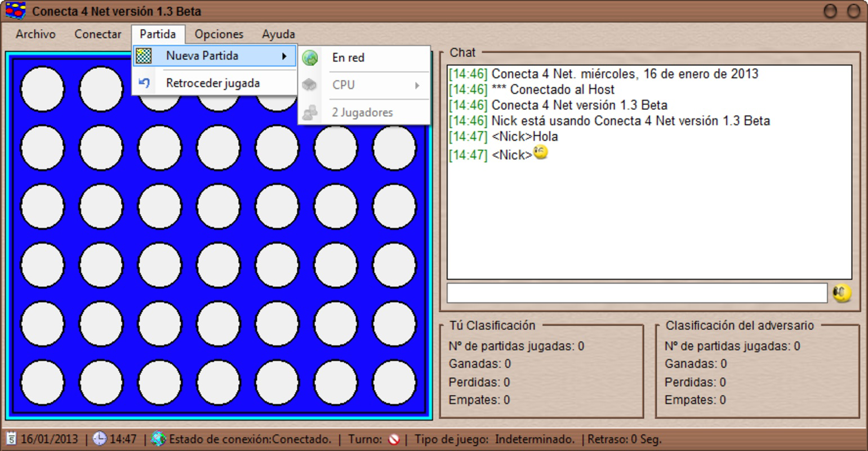868x451 pixels.
Task: Click the two-people icon next to 2 Jugadores
Action: 310,112
